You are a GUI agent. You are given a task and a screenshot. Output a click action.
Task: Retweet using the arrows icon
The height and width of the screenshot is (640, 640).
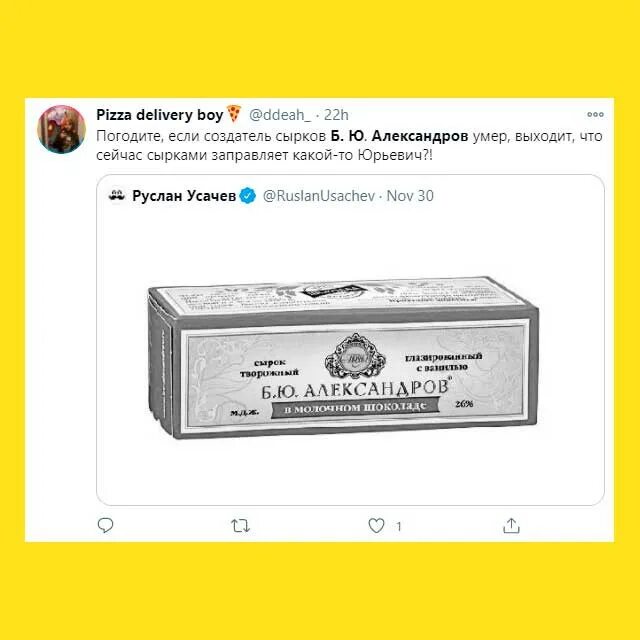coord(240,526)
